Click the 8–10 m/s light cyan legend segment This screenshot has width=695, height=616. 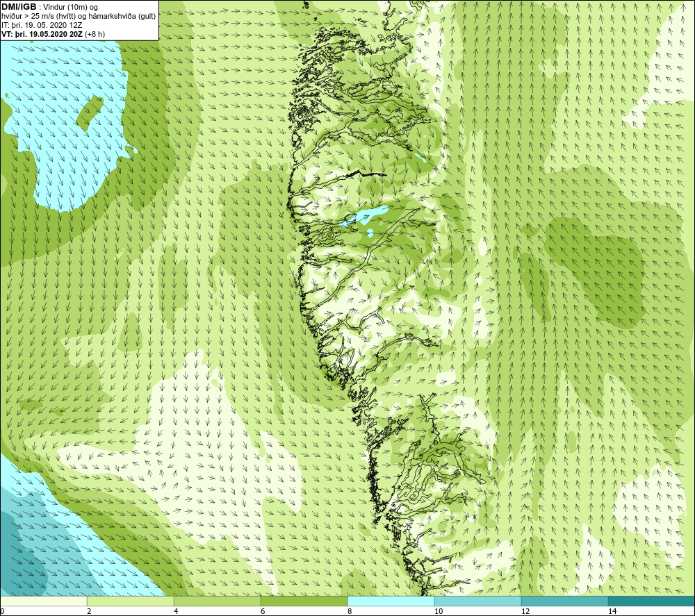click(x=391, y=601)
